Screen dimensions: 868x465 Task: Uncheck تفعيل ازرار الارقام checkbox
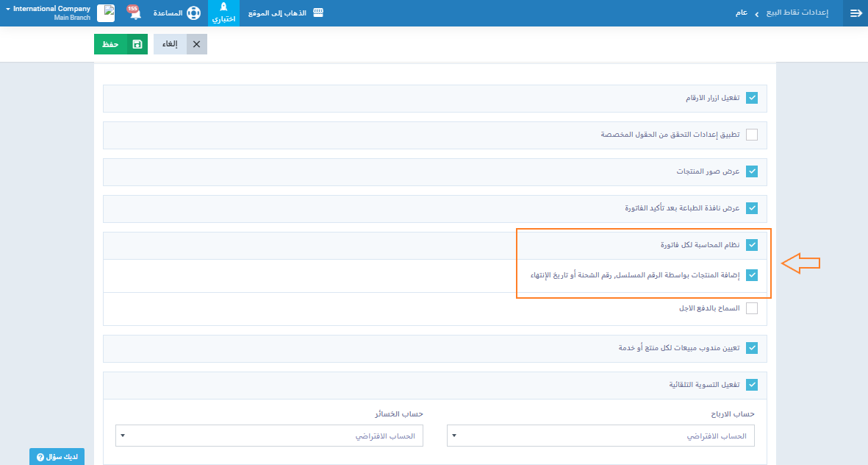click(x=752, y=98)
